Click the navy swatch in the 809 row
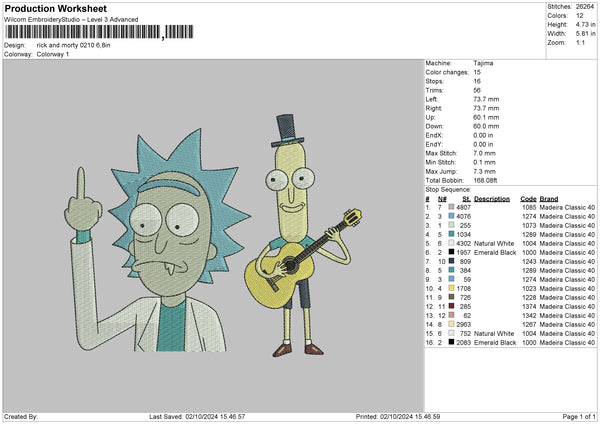The width and height of the screenshot is (600, 424). tap(452, 261)
